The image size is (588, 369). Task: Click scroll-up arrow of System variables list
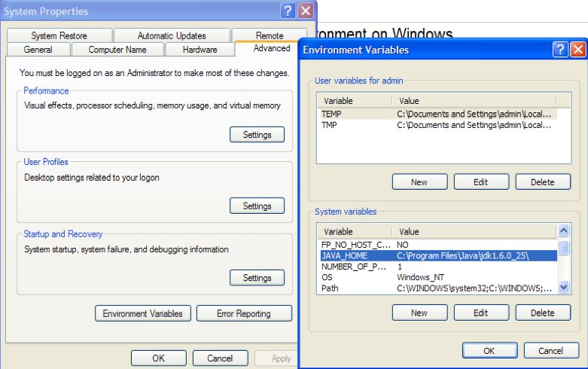click(564, 230)
